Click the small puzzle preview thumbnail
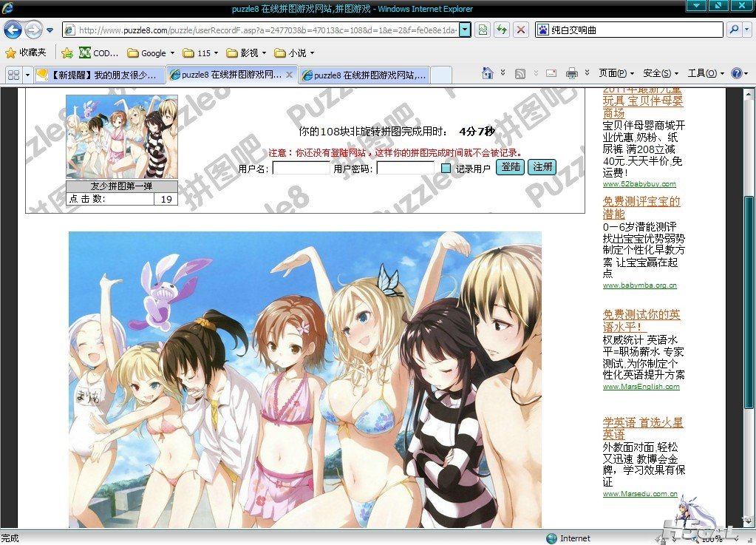The height and width of the screenshot is (545, 756). tap(122, 137)
